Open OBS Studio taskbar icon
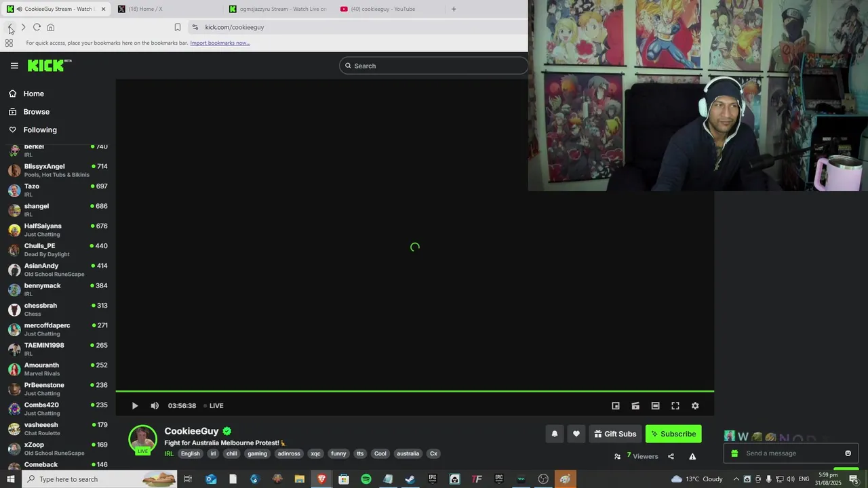Image resolution: width=868 pixels, height=488 pixels. pyautogui.click(x=543, y=479)
